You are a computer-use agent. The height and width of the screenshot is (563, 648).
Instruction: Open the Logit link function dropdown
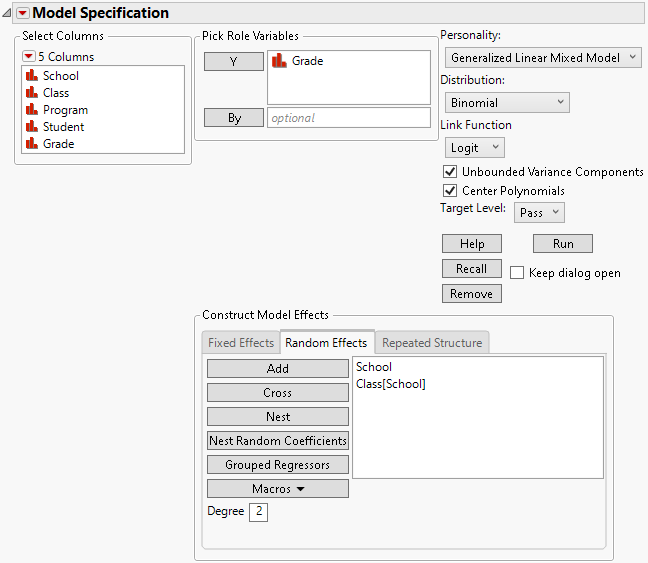click(474, 148)
